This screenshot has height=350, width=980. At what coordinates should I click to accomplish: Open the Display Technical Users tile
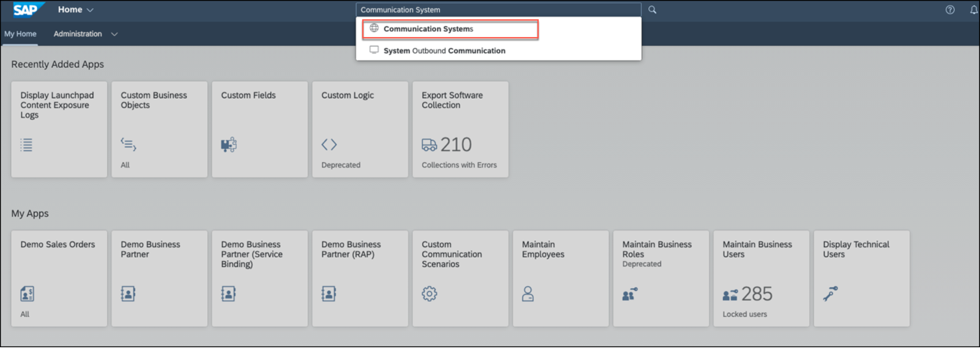point(861,279)
